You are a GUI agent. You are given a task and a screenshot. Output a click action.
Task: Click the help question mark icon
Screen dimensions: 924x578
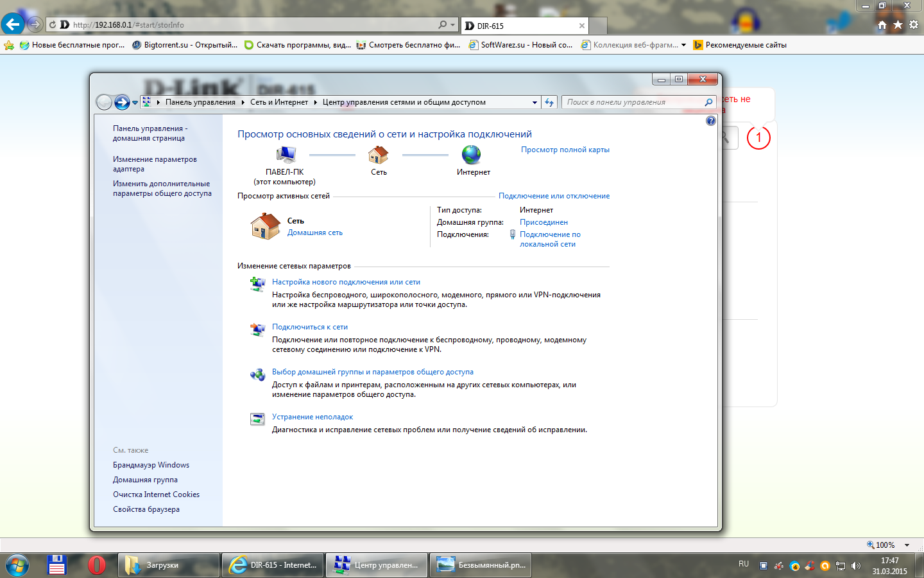click(710, 121)
